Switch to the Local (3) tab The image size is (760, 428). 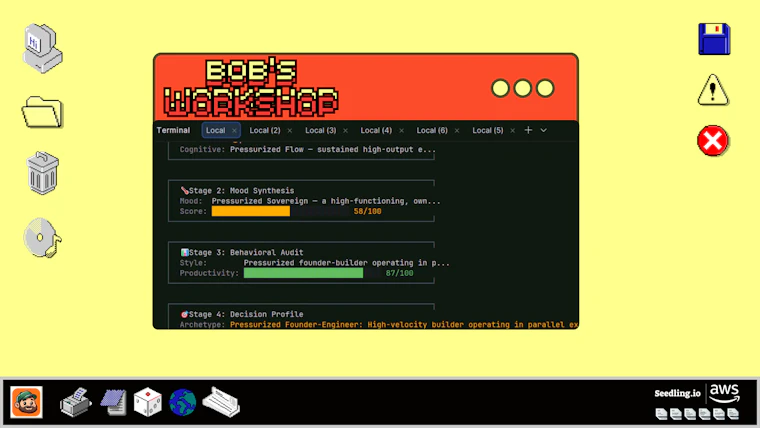tap(320, 130)
